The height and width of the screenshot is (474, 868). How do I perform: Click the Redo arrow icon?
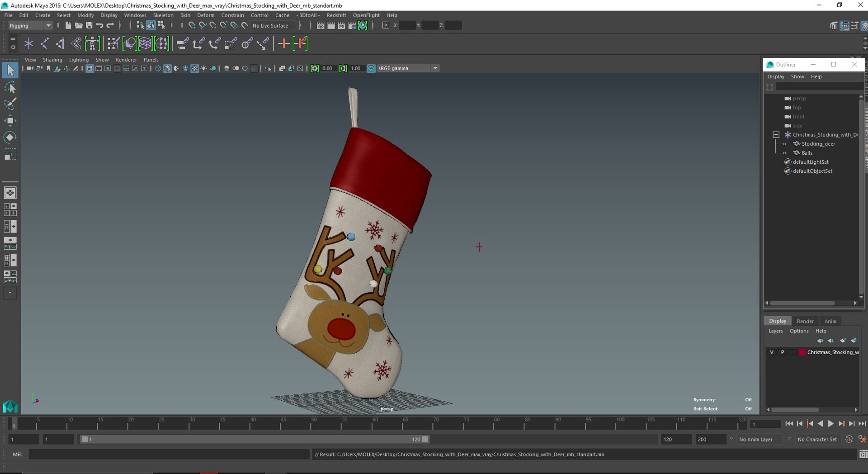(x=110, y=25)
